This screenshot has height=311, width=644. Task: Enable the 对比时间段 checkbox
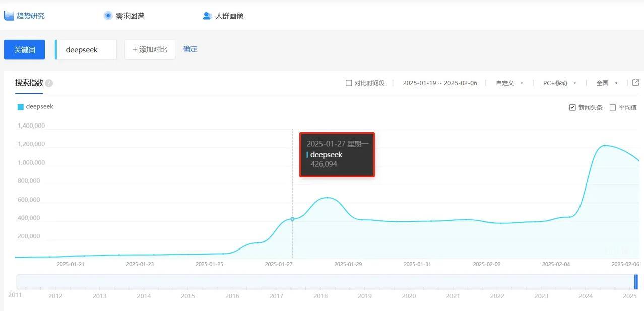click(x=348, y=82)
